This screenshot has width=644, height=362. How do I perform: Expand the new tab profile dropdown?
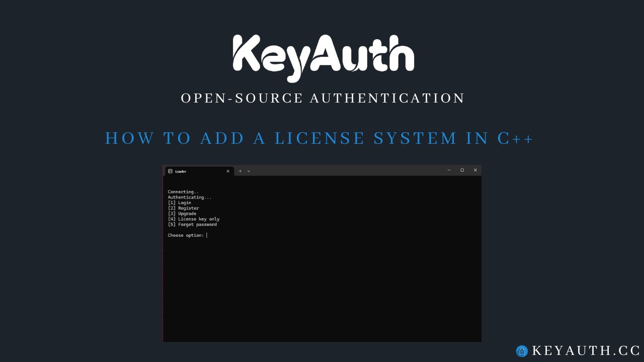[249, 171]
